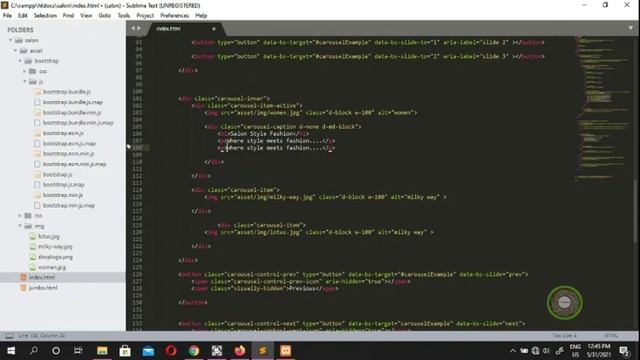Open bootstrap.bundle.min.js.map file
This screenshot has width=640, height=360.
(78, 122)
